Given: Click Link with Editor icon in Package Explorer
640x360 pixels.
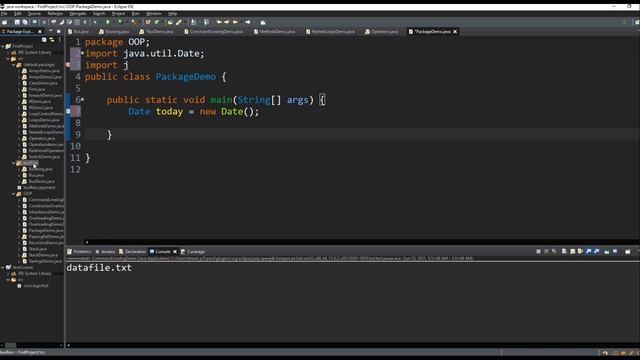Looking at the screenshot, I should (x=52, y=40).
